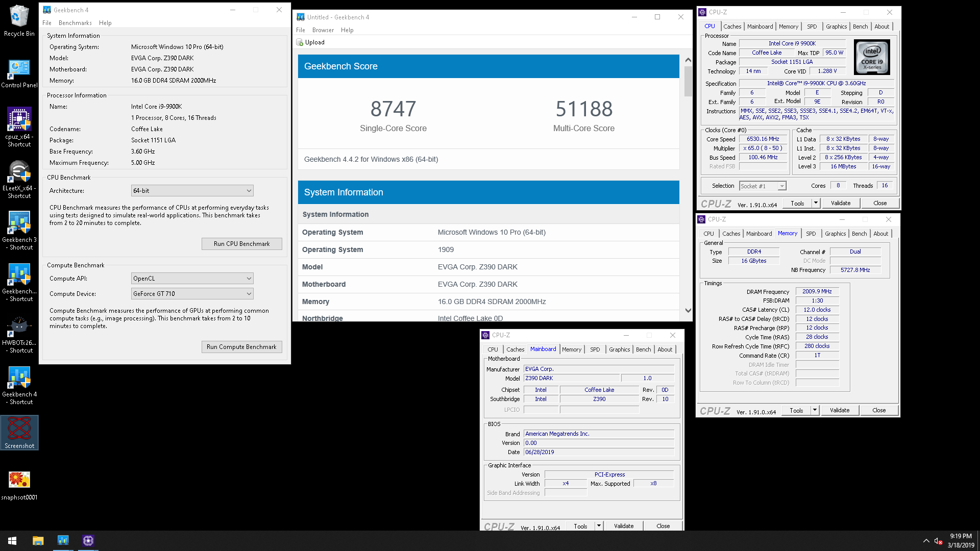
Task: Click the DRAM Frequency 2009.9 MHz value
Action: coord(817,292)
